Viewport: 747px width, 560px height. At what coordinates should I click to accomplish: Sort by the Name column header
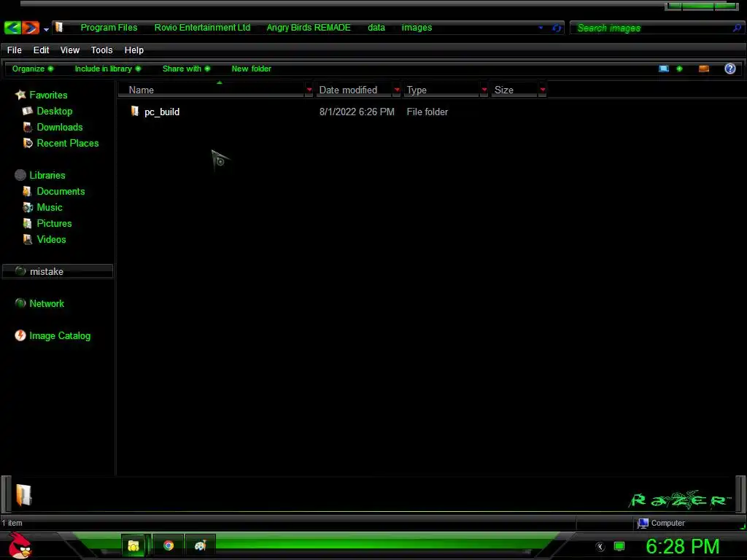(x=212, y=90)
